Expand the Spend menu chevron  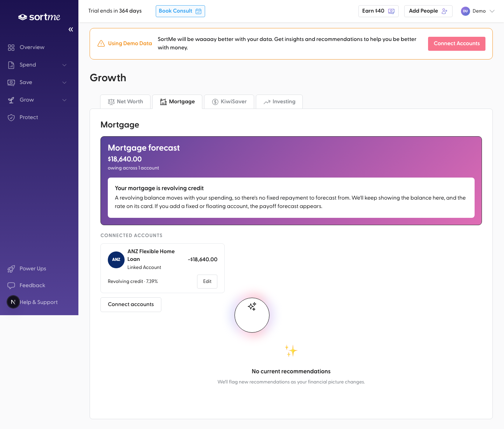[x=64, y=65]
